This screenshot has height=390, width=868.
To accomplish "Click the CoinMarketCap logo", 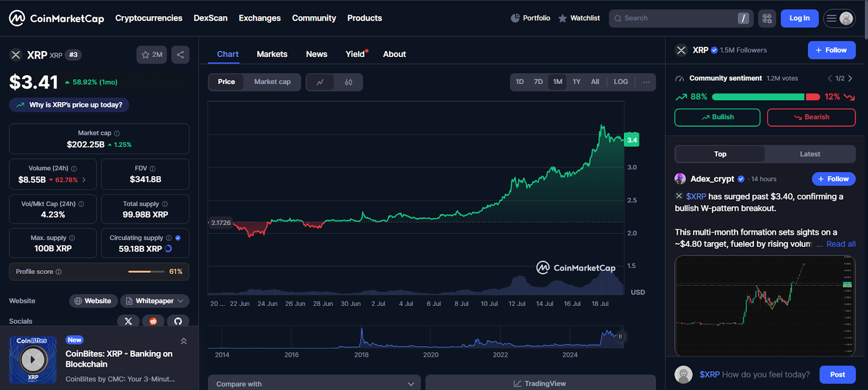I will [56, 18].
